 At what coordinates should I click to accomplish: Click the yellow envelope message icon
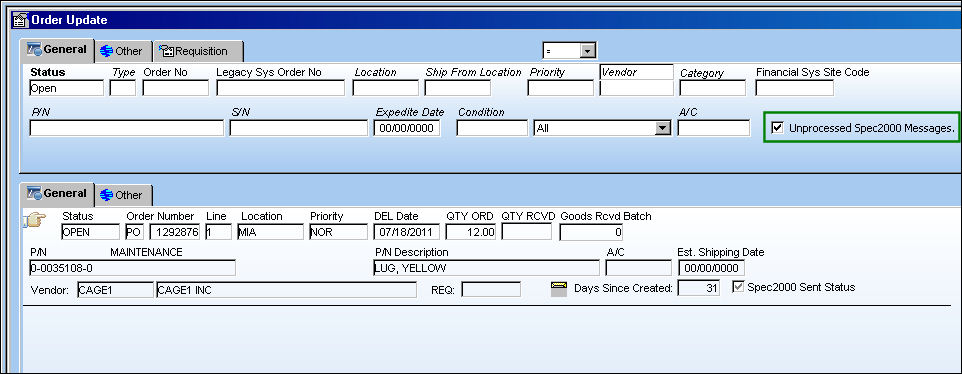coord(559,289)
